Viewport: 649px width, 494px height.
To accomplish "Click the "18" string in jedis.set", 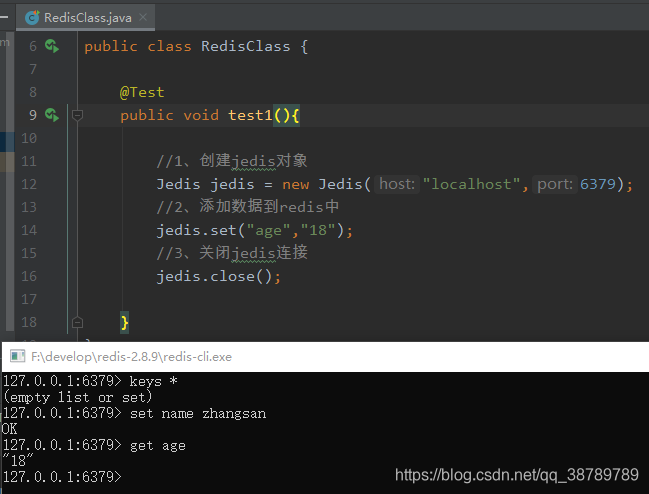I will coord(318,230).
